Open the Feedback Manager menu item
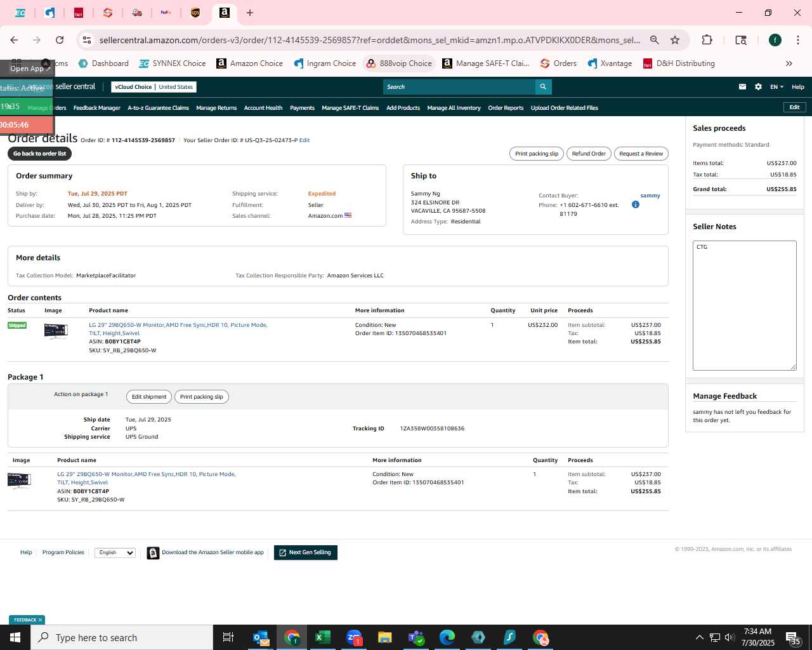Screen dimensions: 812x650 coord(96,108)
